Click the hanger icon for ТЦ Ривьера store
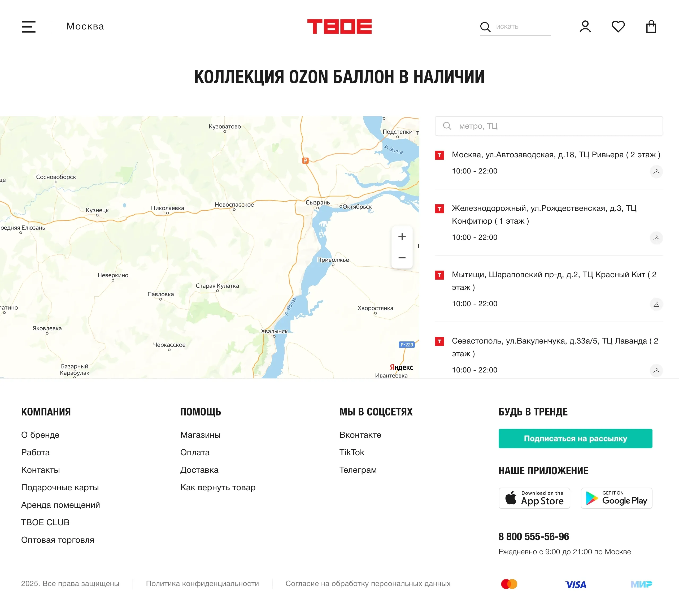The image size is (679, 616). [x=656, y=172]
